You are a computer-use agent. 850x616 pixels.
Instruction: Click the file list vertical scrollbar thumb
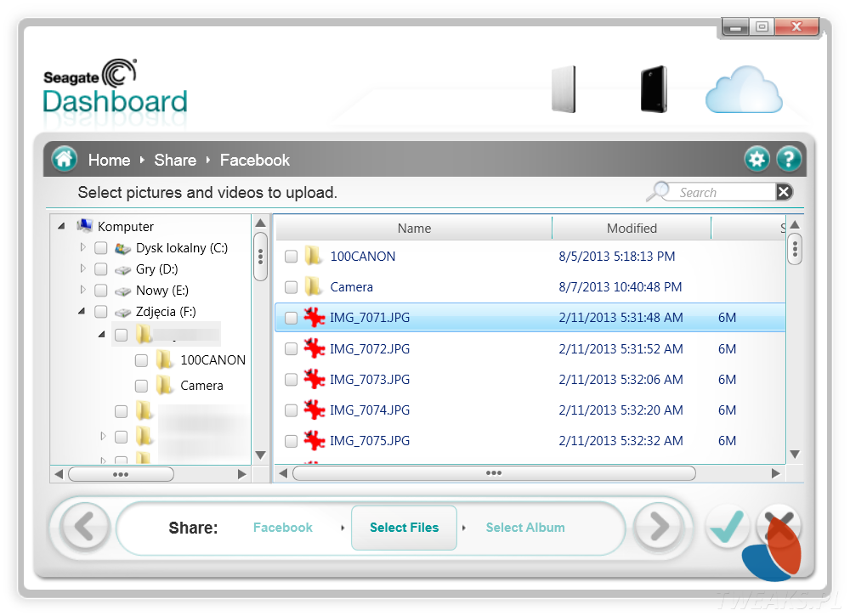tap(795, 249)
